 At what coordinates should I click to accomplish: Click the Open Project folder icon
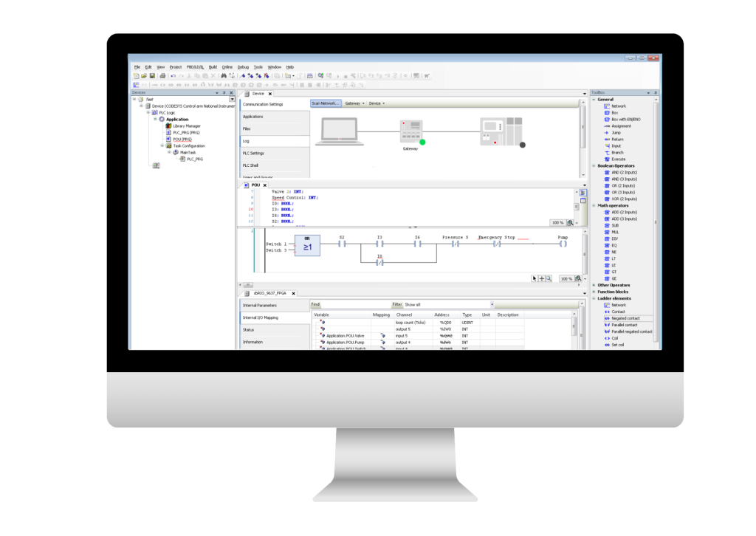click(144, 76)
